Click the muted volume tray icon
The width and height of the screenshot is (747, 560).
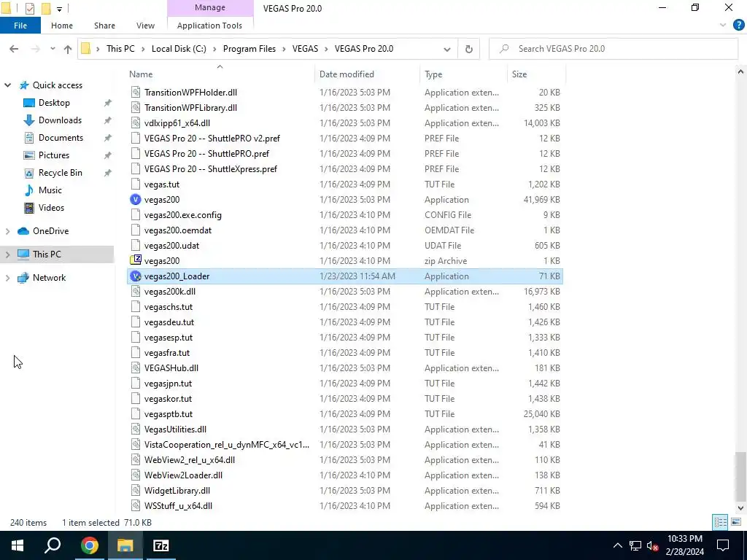coord(653,545)
